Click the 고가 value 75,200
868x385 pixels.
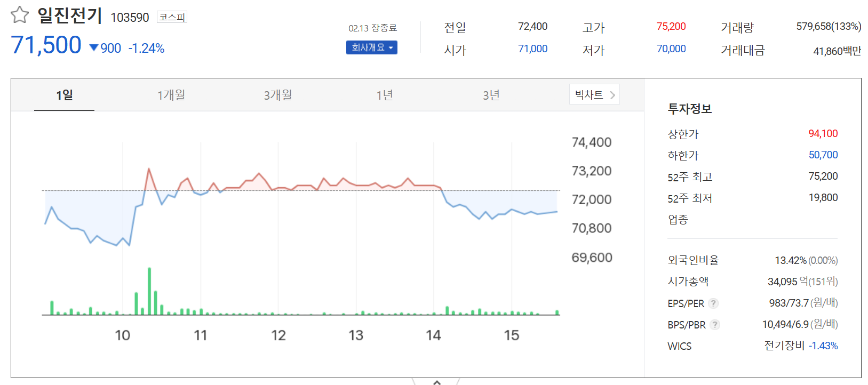coord(671,26)
